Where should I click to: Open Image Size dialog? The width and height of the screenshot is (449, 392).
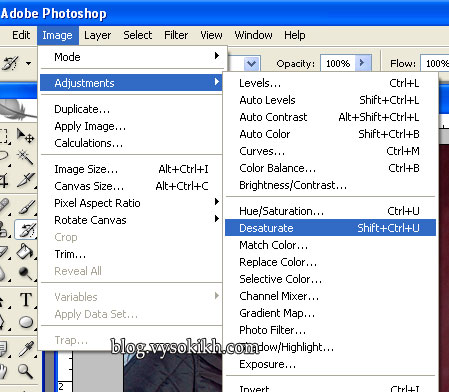(x=131, y=169)
